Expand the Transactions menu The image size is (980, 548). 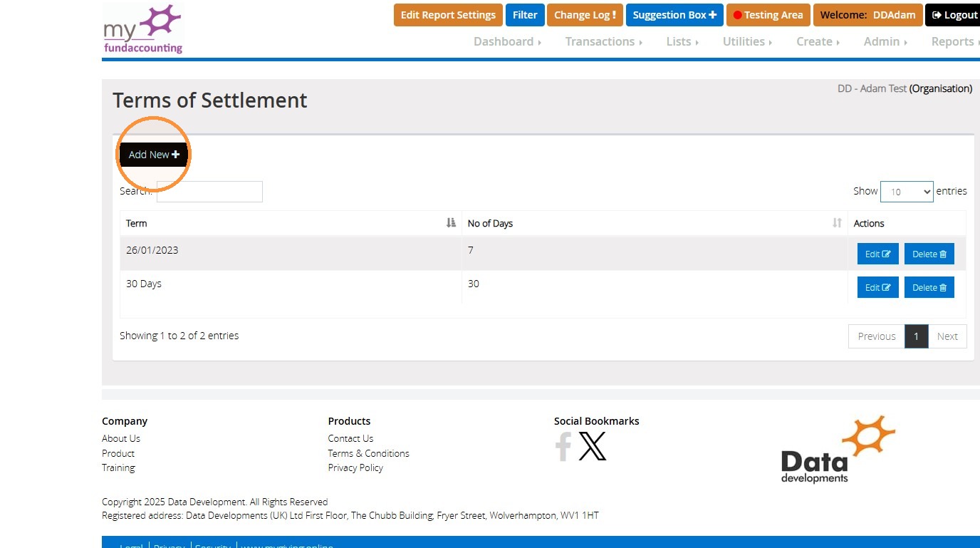point(604,41)
